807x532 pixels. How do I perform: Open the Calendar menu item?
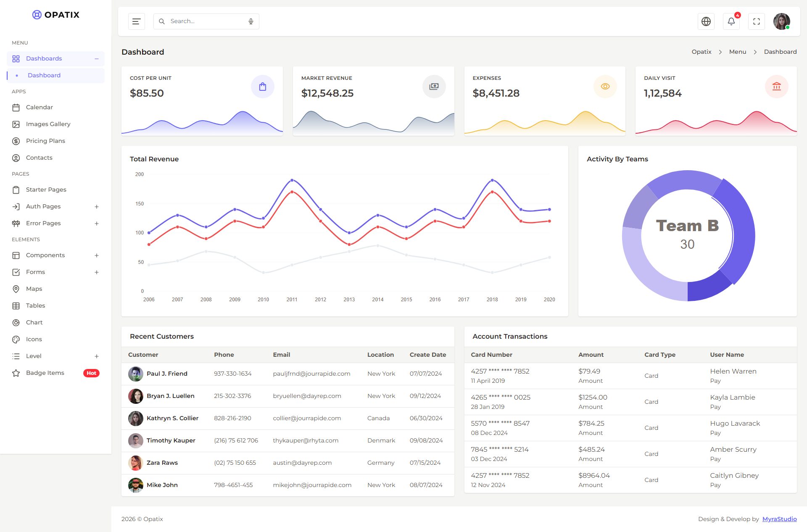click(x=55, y=108)
